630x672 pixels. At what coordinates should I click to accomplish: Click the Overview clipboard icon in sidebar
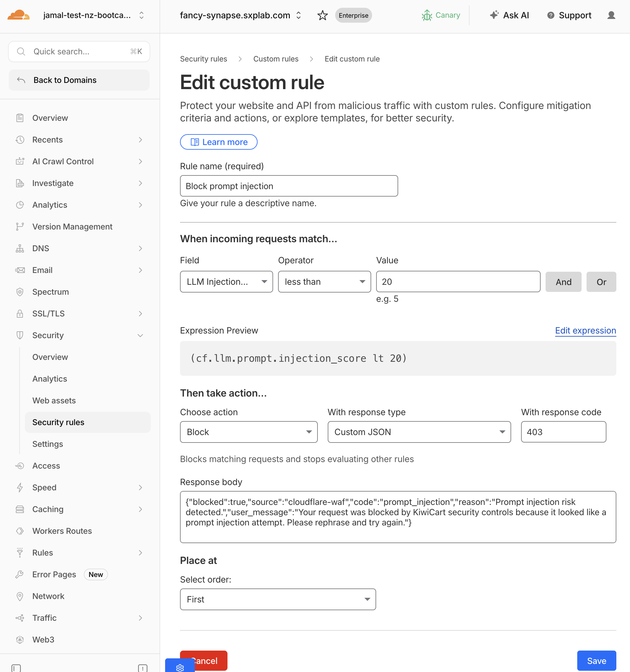(20, 118)
